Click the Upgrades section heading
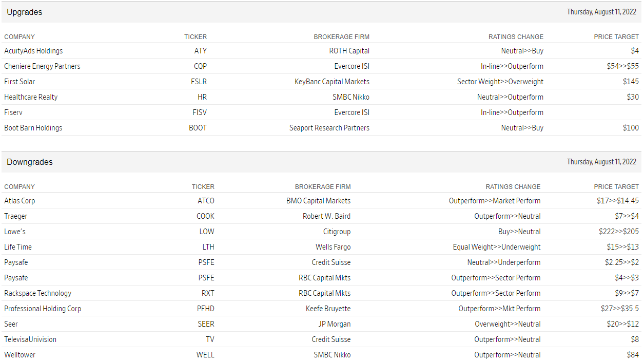 (24, 12)
